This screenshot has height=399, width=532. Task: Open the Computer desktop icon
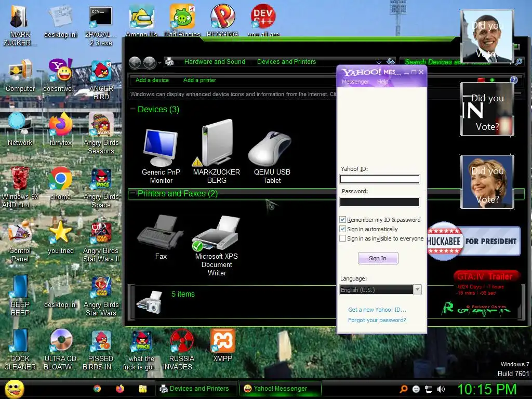click(20, 75)
